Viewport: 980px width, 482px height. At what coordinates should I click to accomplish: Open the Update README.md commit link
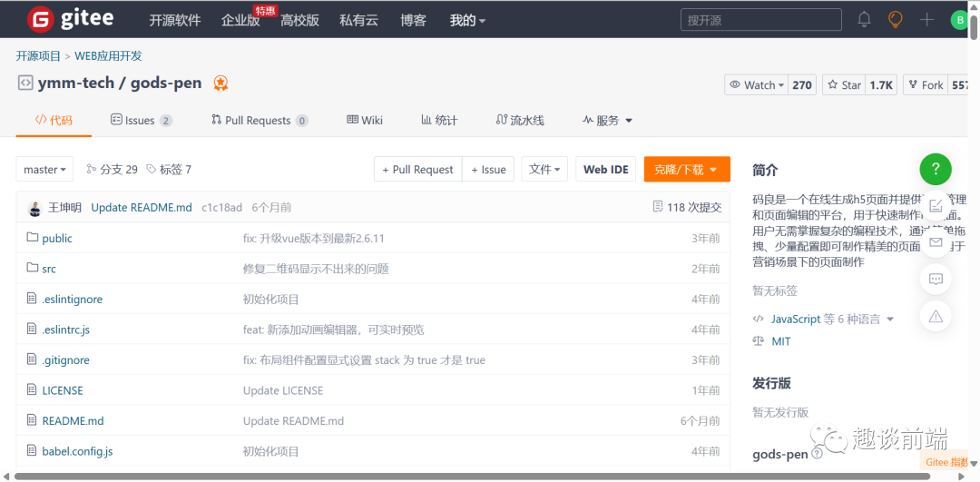pyautogui.click(x=142, y=208)
